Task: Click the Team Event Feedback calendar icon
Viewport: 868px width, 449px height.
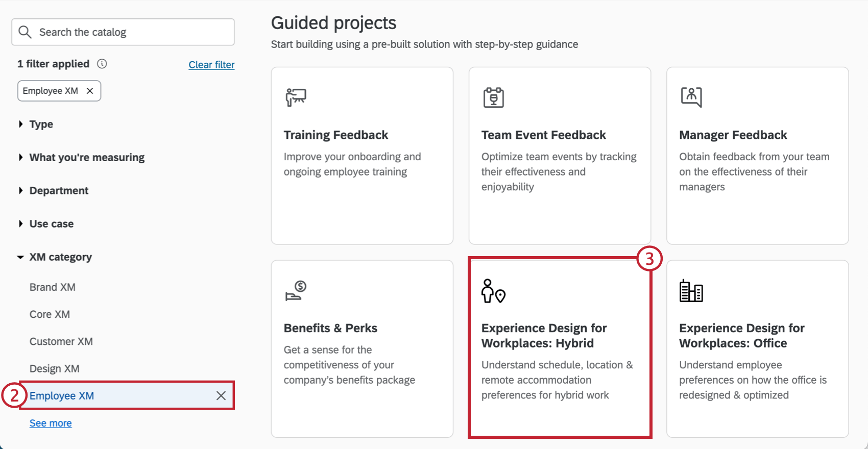Action: (493, 97)
